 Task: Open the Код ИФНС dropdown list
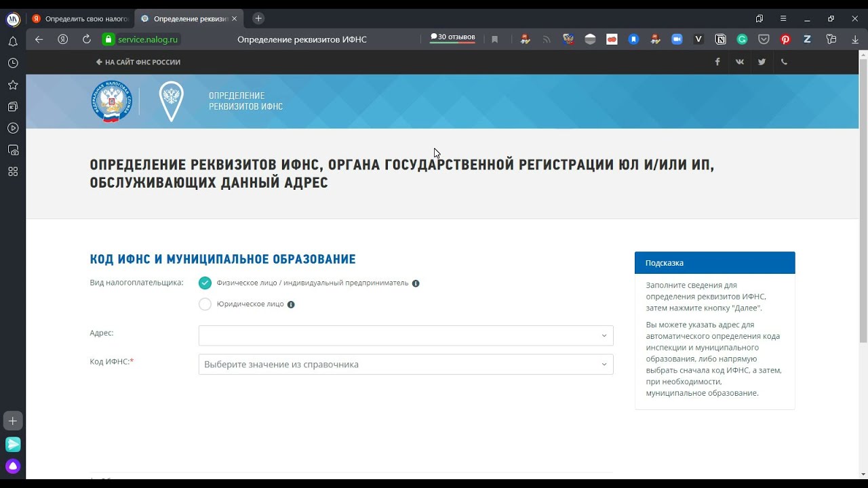click(406, 364)
